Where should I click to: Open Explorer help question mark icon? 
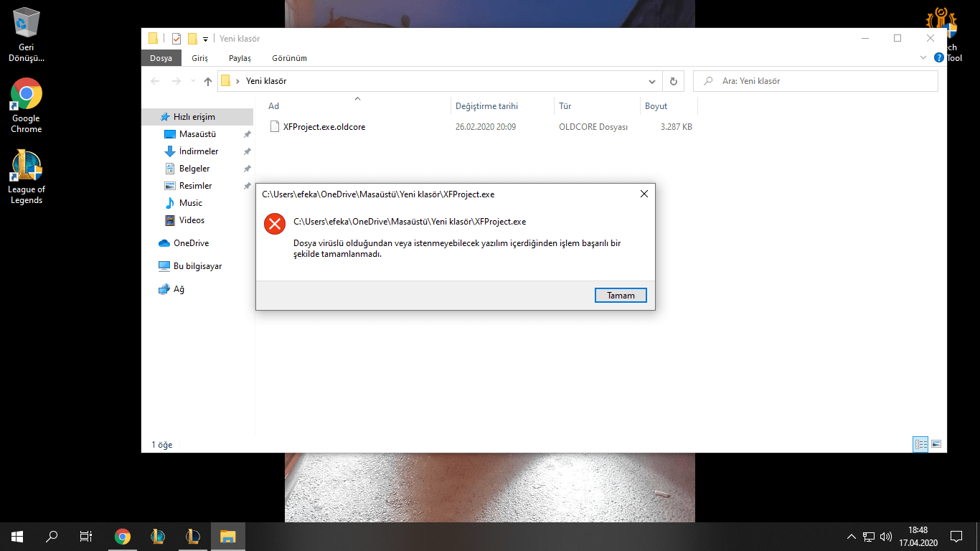click(939, 57)
